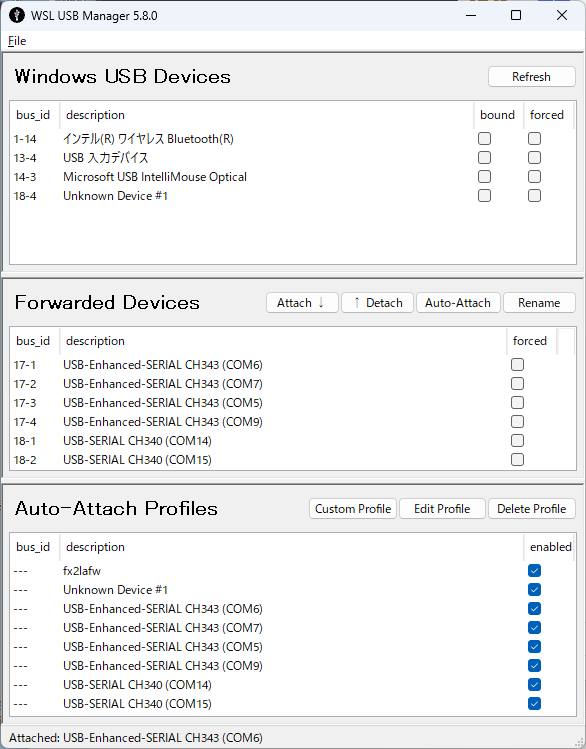This screenshot has height=749, width=586.
Task: Select the 13-4 USB input device row
Action: pos(292,158)
